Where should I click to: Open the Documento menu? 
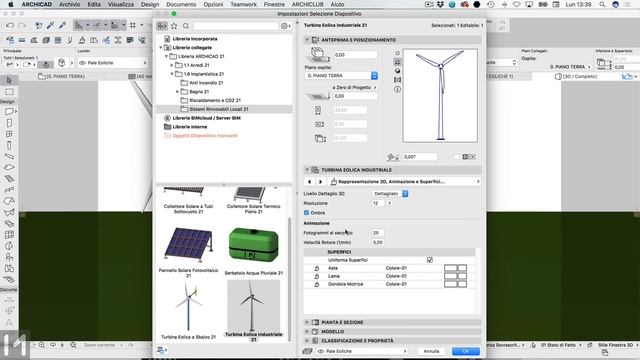[x=181, y=4]
